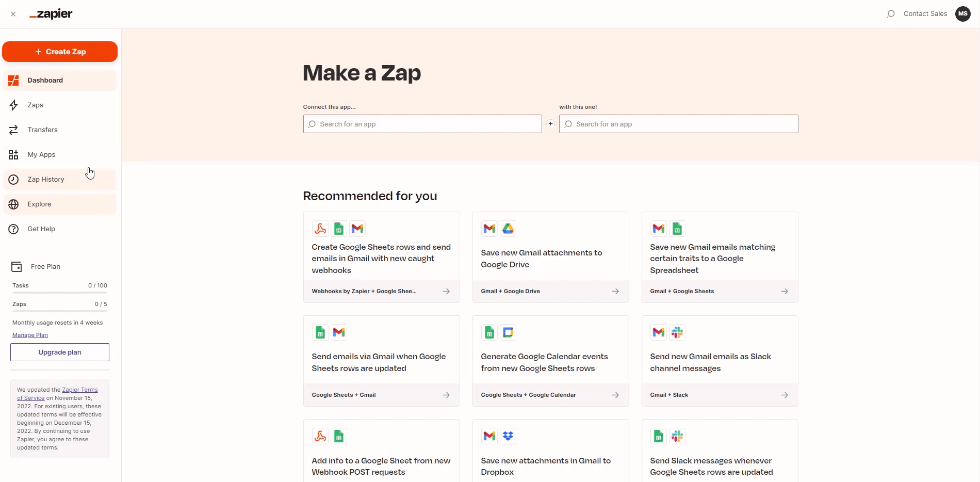Click the Zaps lightning bolt icon

pos(14,105)
